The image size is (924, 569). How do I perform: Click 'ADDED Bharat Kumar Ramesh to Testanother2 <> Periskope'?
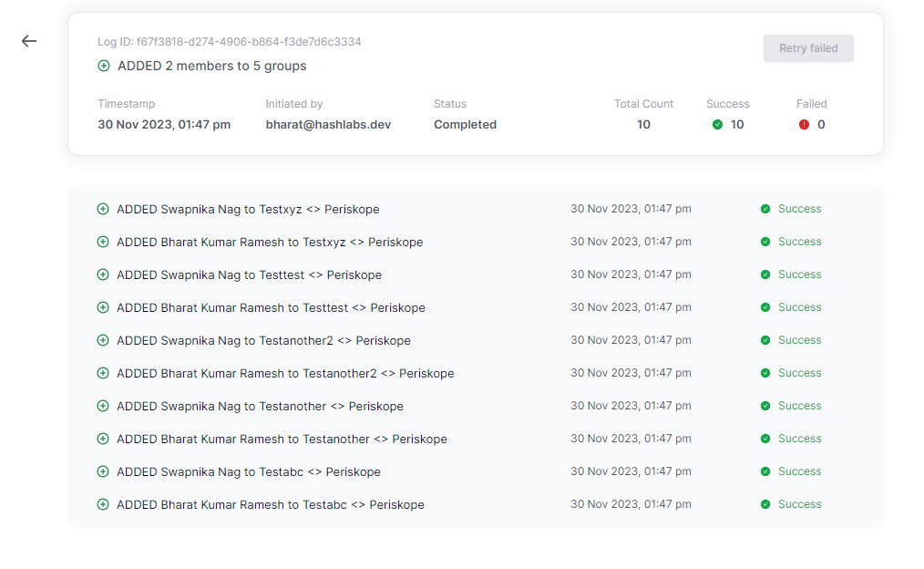pos(285,374)
